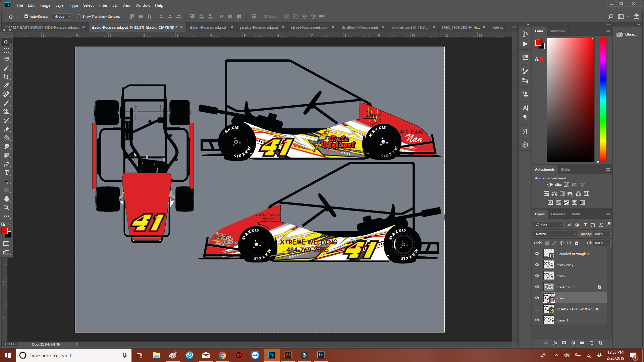Select the Path Selection tool
This screenshot has width=644, height=362.
coord(6,181)
